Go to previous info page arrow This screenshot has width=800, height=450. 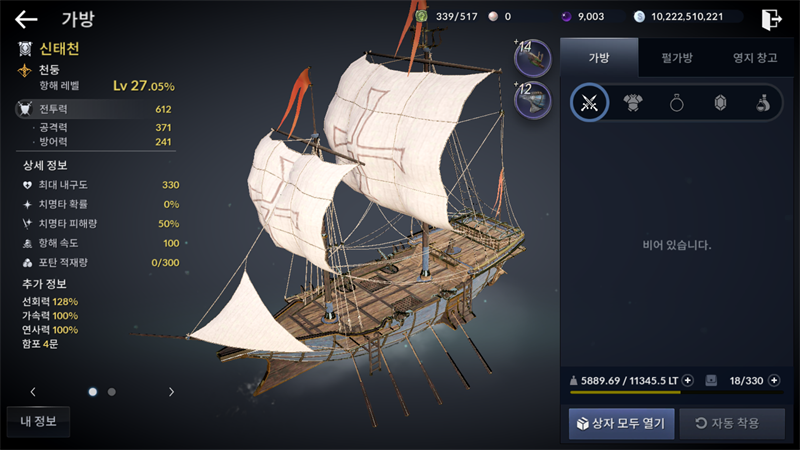tap(33, 392)
